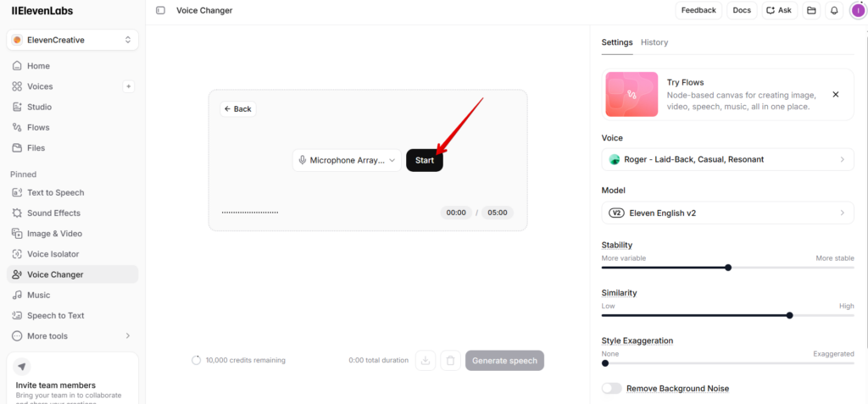Click the Generate speech button

(505, 360)
